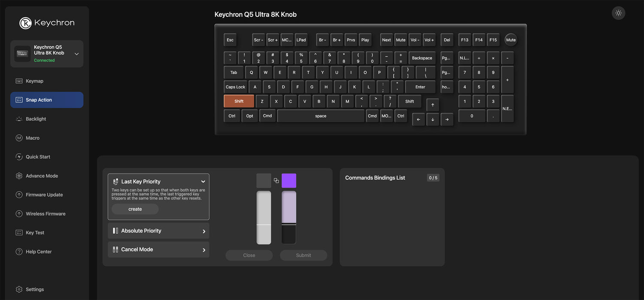Screen dimensions: 644x300
Task: Collapse the Last Key Priority section
Action: click(x=203, y=182)
